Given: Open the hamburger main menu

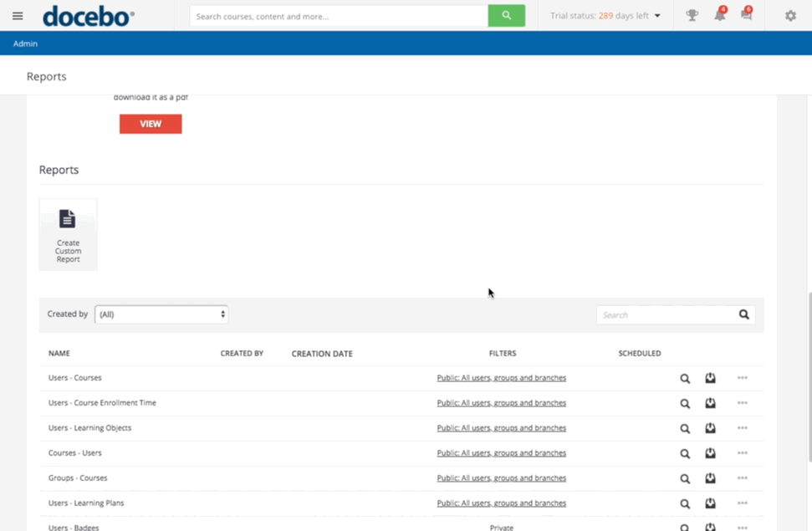Looking at the screenshot, I should click(x=18, y=16).
